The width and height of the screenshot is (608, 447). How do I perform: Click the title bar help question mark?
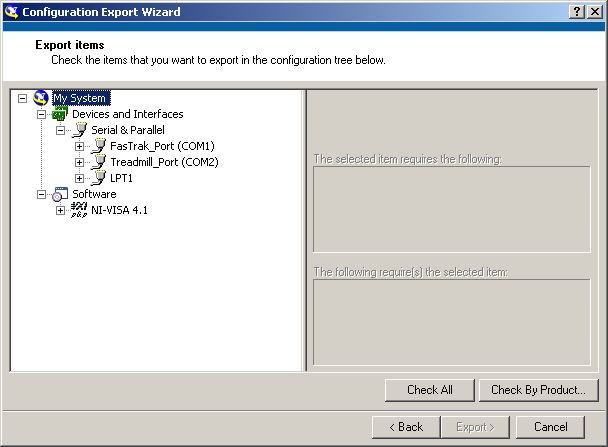coord(577,12)
